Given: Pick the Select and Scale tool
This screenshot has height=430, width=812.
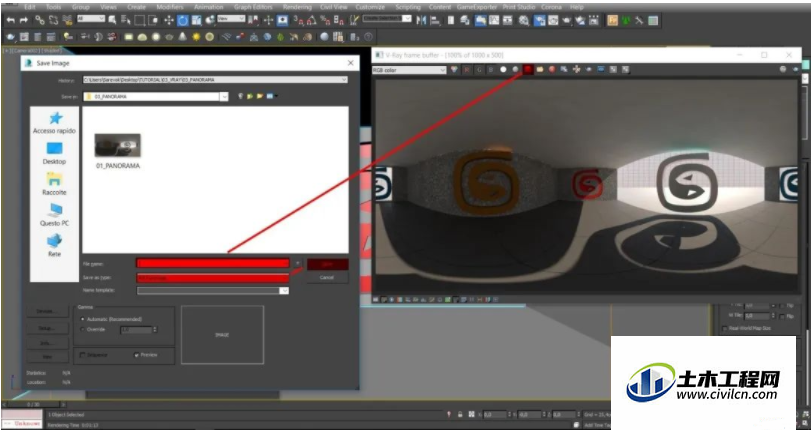Looking at the screenshot, I should pyautogui.click(x=196, y=20).
